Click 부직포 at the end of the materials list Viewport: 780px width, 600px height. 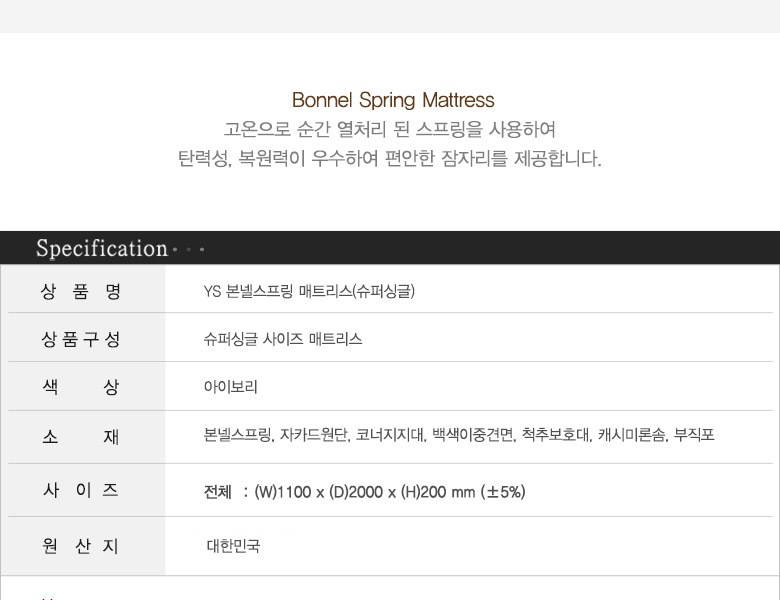coord(694,436)
